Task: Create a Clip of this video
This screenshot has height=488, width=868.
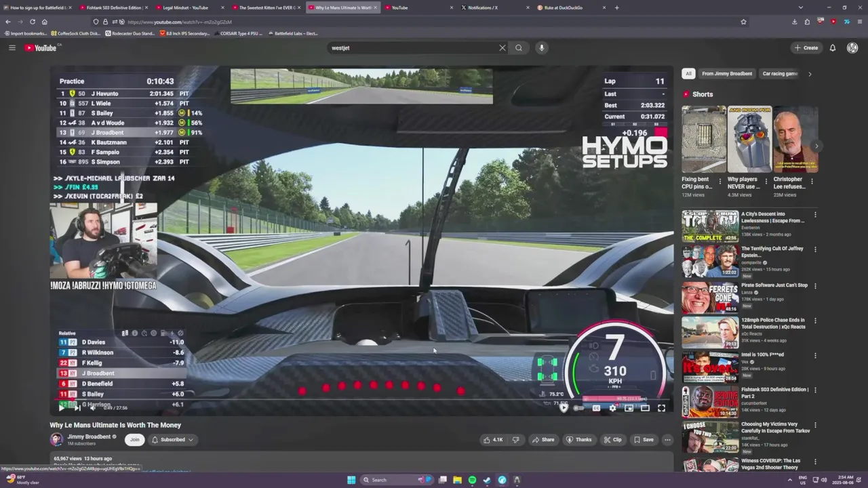Action: coord(612,439)
